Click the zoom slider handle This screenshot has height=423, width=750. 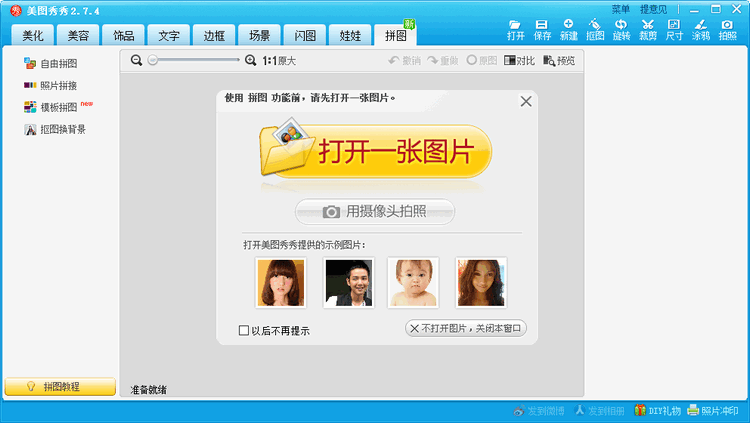point(153,61)
